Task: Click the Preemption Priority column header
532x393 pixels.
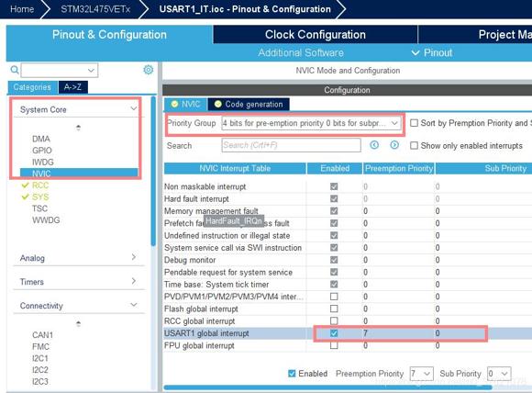Action: [x=399, y=168]
